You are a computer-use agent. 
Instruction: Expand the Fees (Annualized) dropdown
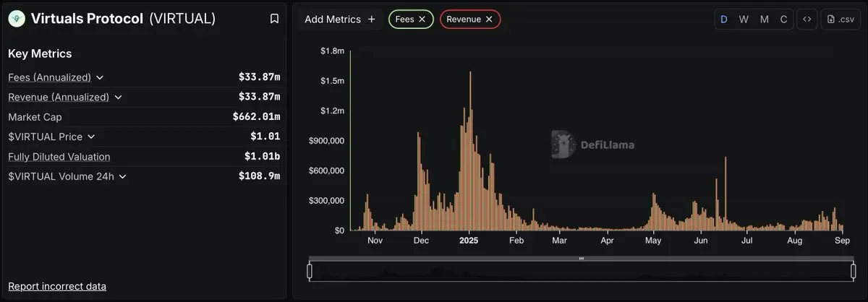click(100, 77)
